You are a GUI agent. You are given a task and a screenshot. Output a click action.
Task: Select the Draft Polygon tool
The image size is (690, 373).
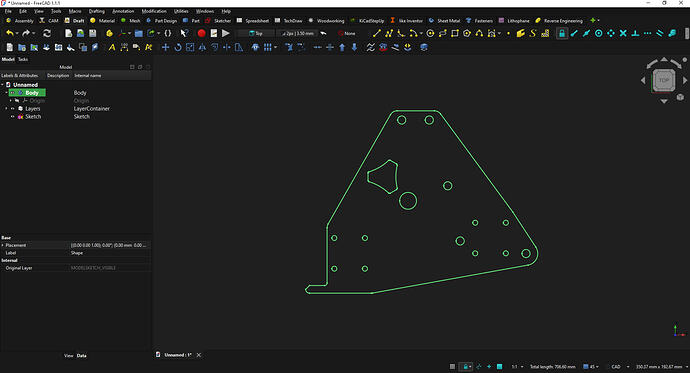pyautogui.click(x=467, y=33)
